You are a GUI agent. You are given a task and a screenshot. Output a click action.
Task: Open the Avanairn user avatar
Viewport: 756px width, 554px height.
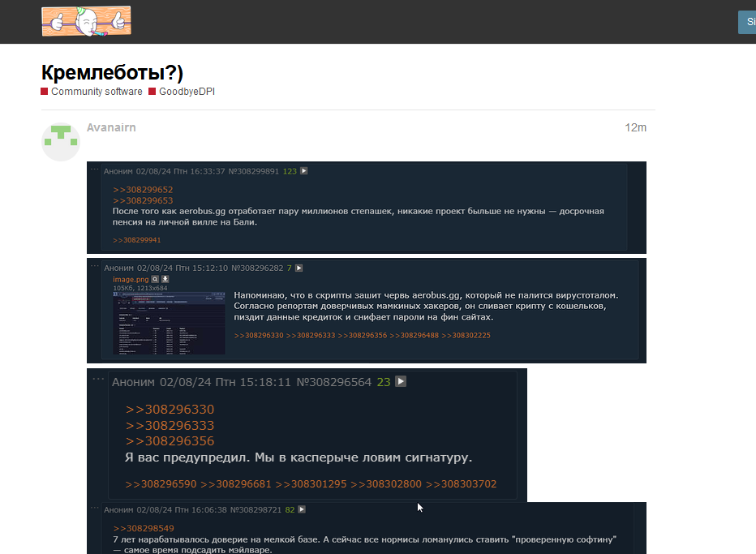(x=61, y=141)
